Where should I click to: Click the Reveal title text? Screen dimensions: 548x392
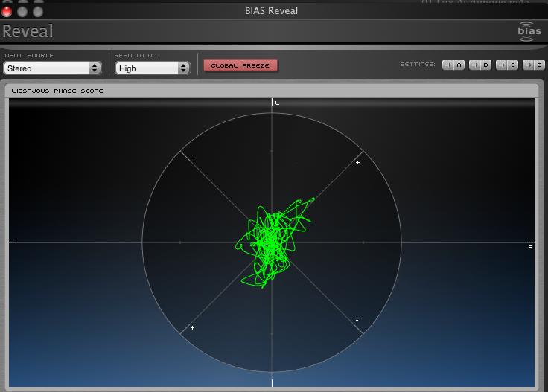pos(28,31)
